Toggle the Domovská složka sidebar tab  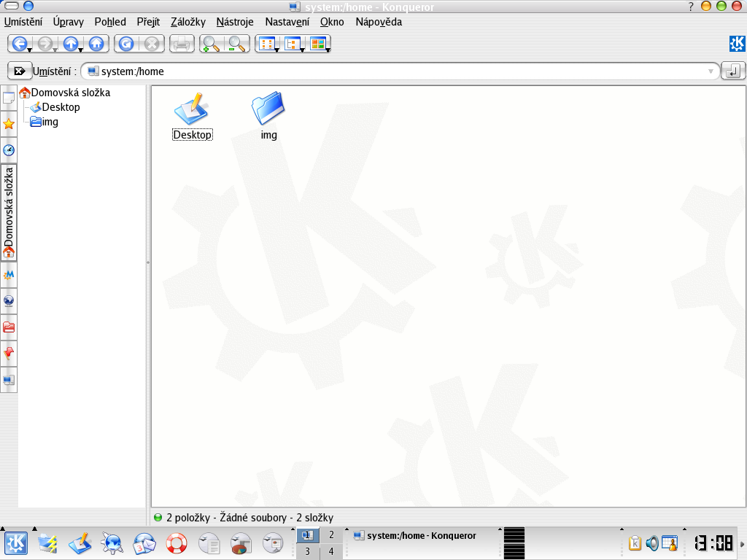(x=9, y=212)
